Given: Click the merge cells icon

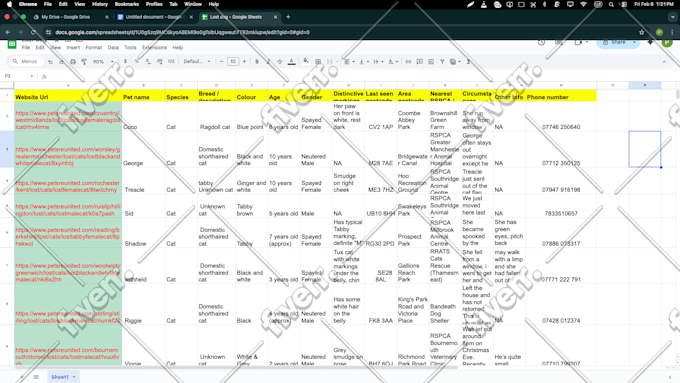Looking at the screenshot, I should coord(329,62).
